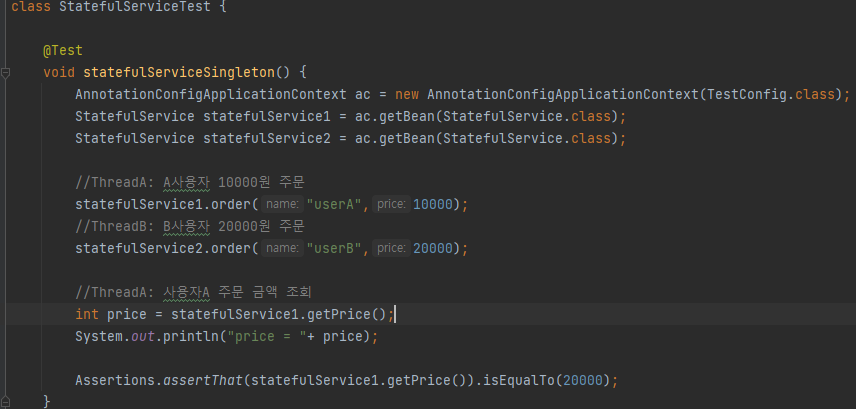Click the StatefulServiceTest class name
The image size is (856, 409).
[134, 7]
